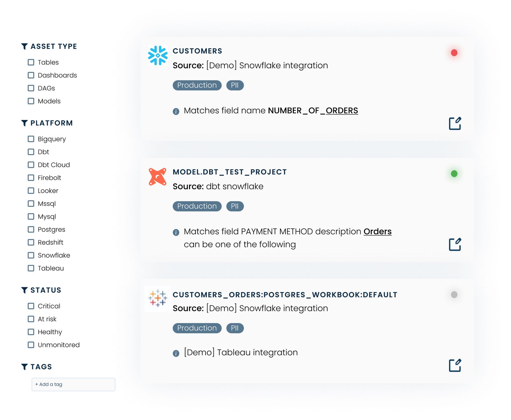Click the info icon beside NUMBER_OF_ORDERS match text

point(176,111)
